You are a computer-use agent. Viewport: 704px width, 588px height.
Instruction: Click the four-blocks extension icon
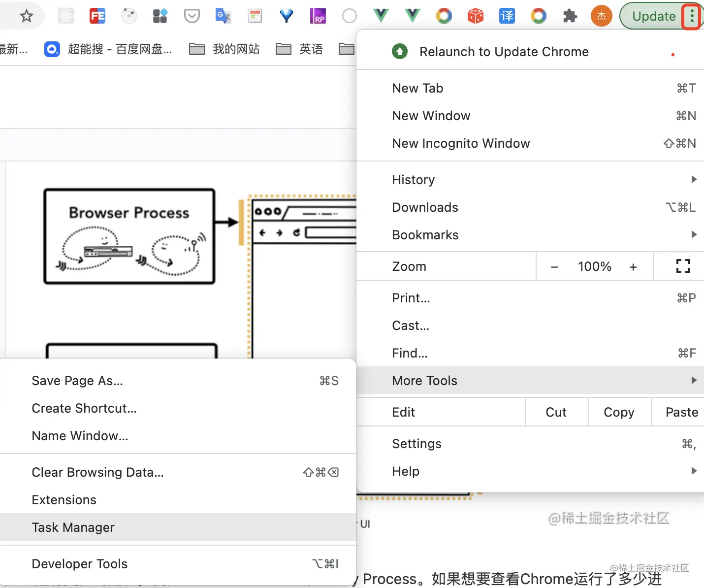[160, 16]
